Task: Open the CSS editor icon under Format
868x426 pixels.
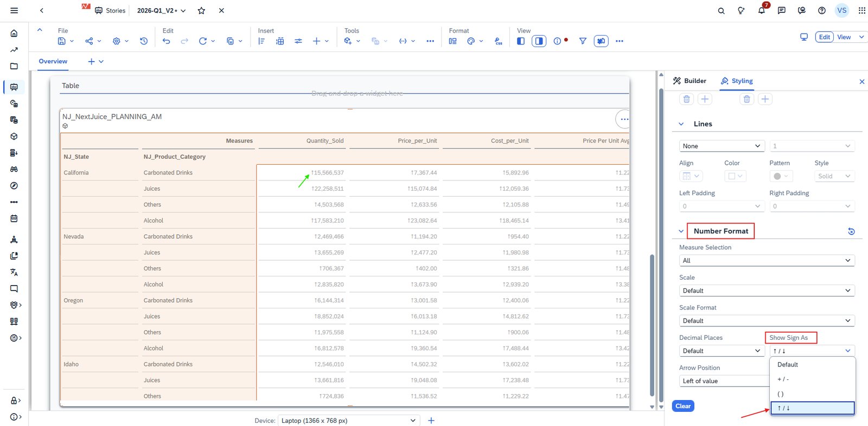Action: click(x=499, y=41)
